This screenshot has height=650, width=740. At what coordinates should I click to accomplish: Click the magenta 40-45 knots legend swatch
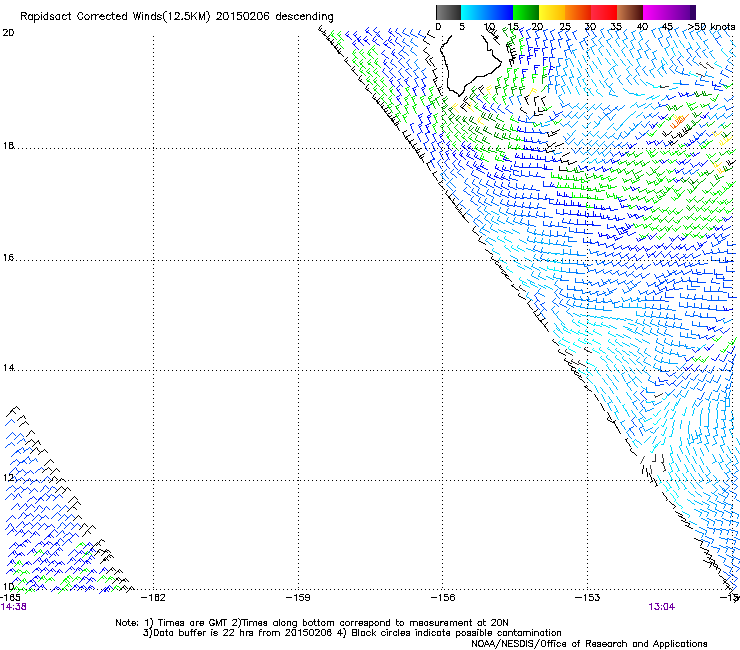656,12
